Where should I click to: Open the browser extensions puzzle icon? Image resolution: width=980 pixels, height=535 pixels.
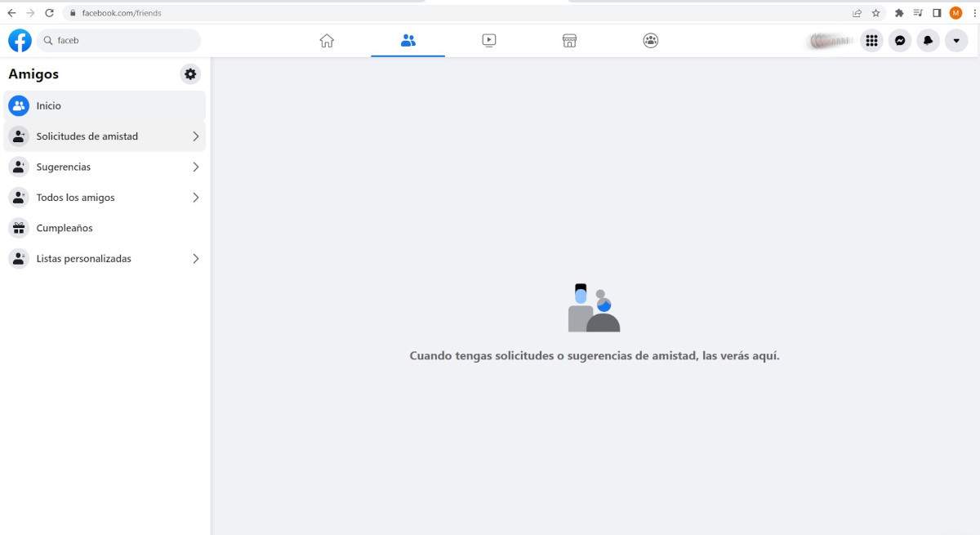[899, 13]
